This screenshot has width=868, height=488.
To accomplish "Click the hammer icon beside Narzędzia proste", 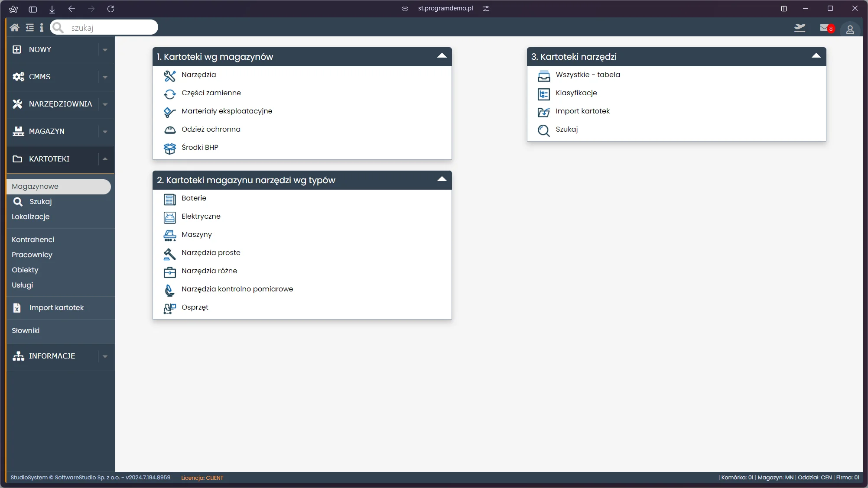I will tap(169, 254).
